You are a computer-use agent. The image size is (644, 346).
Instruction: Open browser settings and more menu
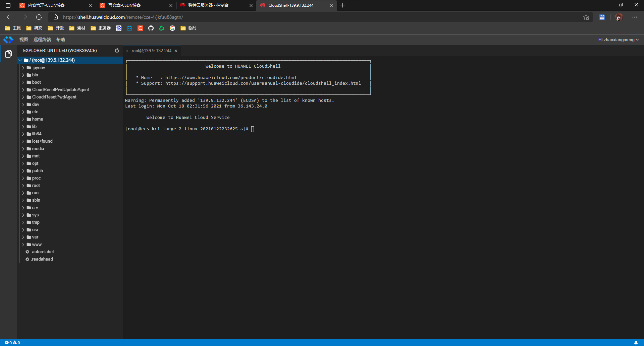pos(635,17)
